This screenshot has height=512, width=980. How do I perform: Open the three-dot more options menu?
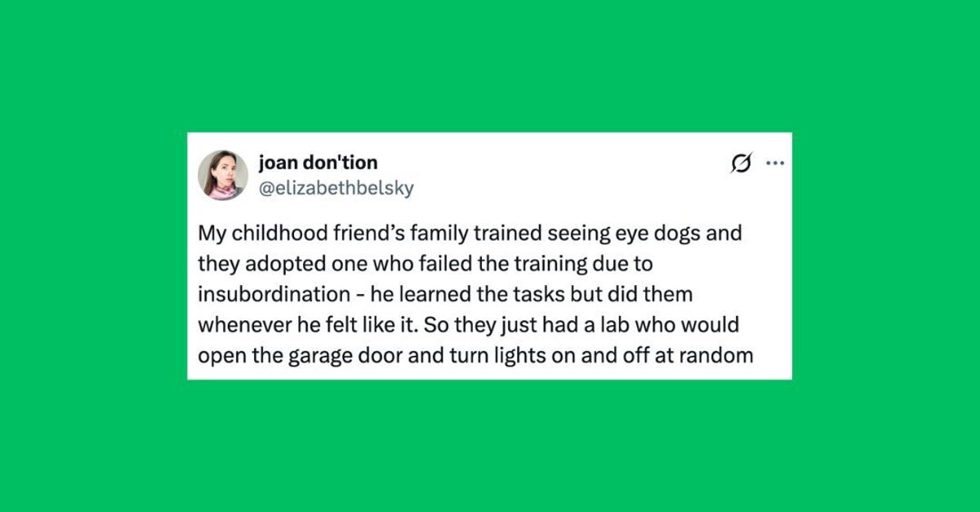(x=774, y=163)
